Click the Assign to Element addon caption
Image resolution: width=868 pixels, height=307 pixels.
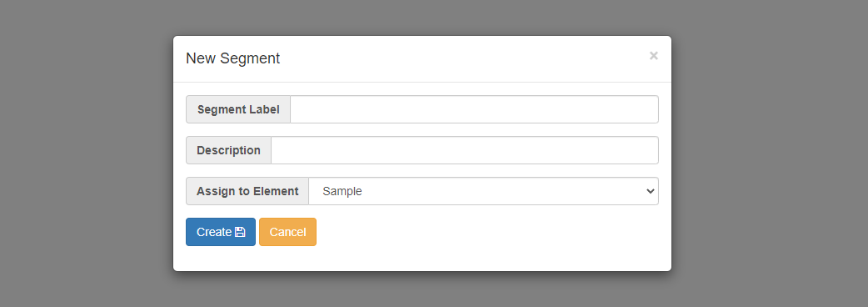247,191
